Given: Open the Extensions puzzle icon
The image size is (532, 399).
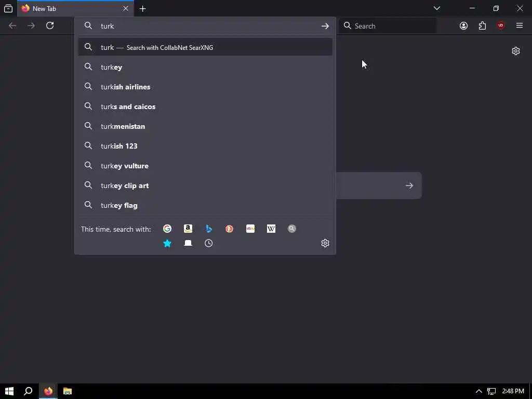Looking at the screenshot, I should (x=482, y=26).
